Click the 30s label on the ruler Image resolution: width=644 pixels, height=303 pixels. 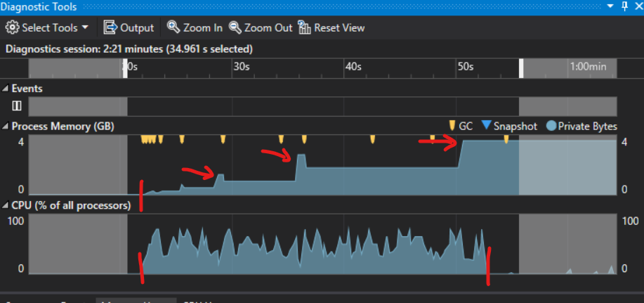242,67
